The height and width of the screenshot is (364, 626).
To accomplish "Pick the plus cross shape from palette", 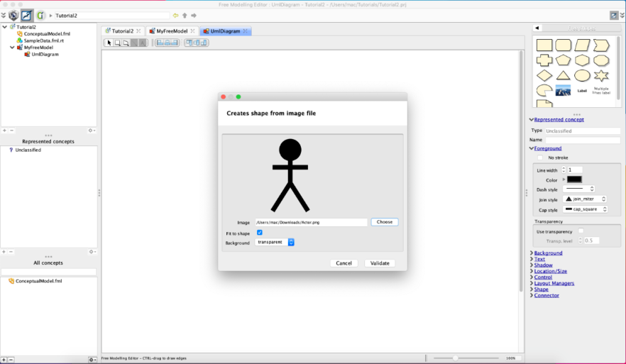I will [544, 60].
